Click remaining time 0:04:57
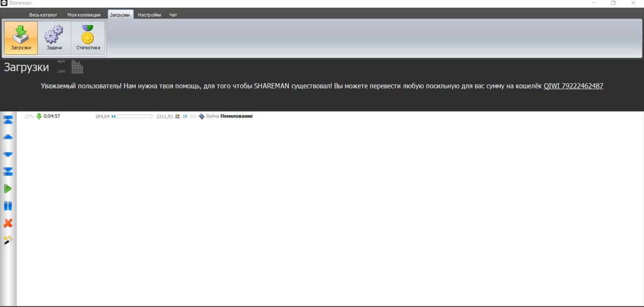Screen dimensions: 644x307 pyautogui.click(x=52, y=116)
